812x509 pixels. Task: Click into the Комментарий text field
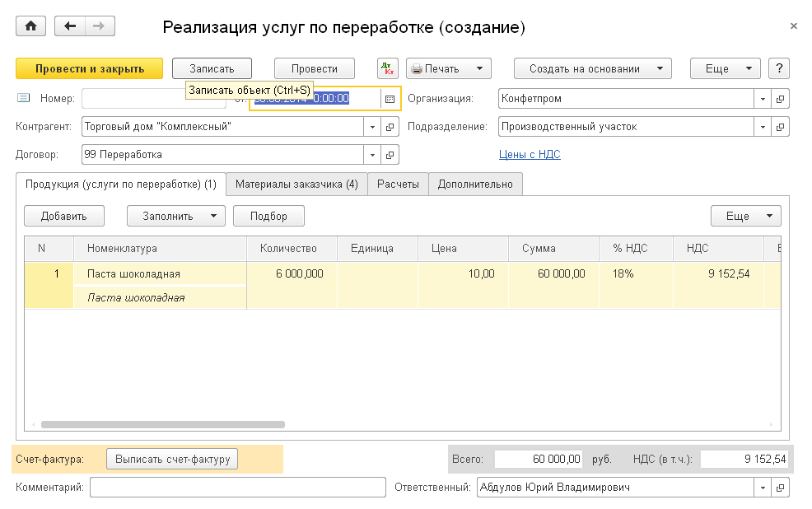pos(237,488)
